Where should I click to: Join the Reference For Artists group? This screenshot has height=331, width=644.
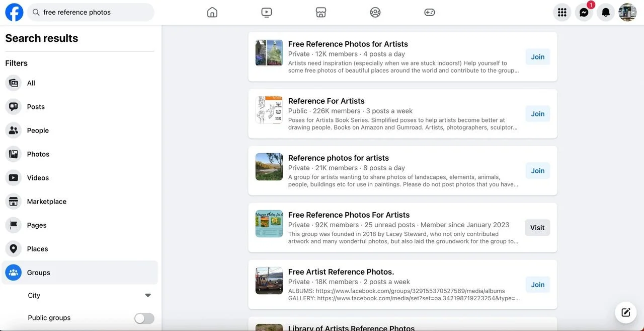tap(538, 114)
